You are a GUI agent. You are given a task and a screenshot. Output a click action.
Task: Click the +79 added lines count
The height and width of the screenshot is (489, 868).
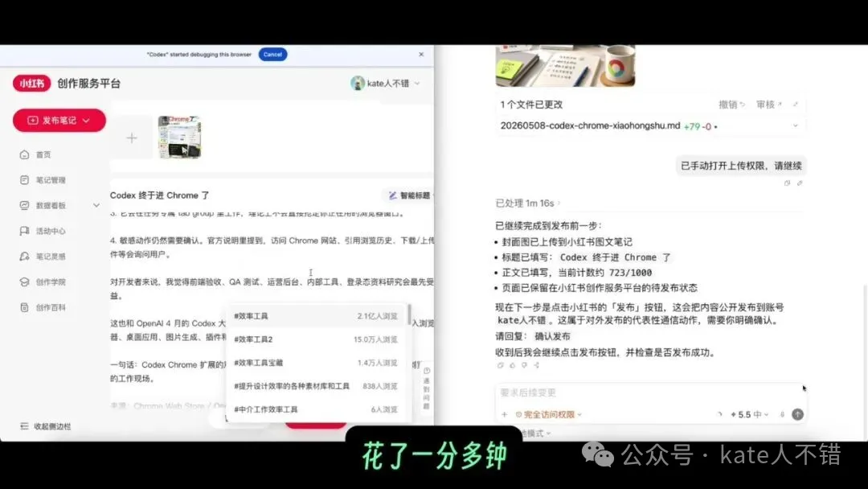click(x=692, y=126)
